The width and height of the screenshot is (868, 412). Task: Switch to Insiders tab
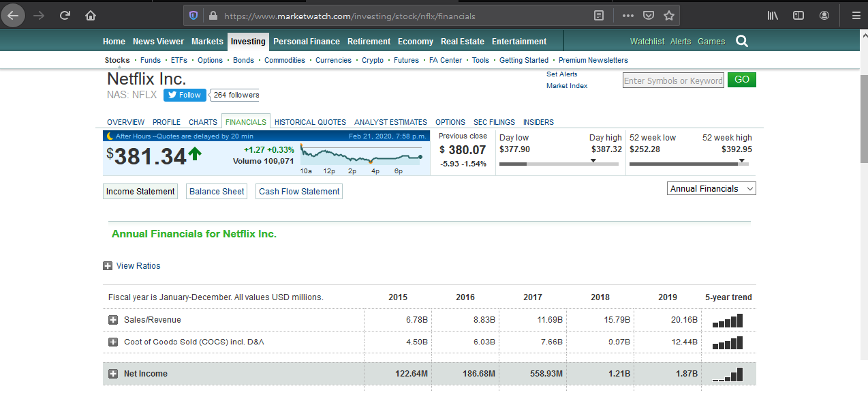[x=538, y=123]
